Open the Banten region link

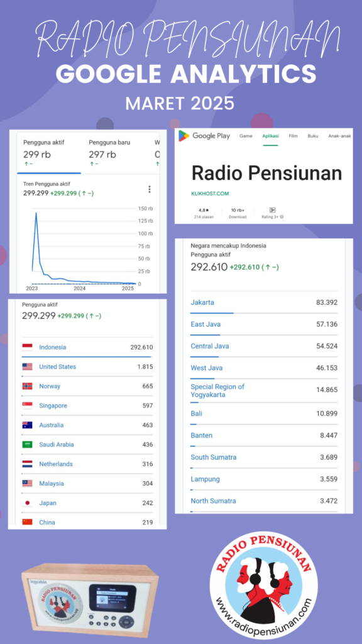pyautogui.click(x=202, y=435)
